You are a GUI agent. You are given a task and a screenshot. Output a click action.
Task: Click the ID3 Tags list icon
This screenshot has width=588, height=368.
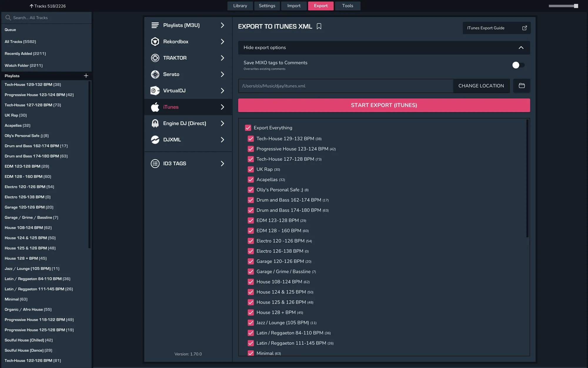(155, 163)
